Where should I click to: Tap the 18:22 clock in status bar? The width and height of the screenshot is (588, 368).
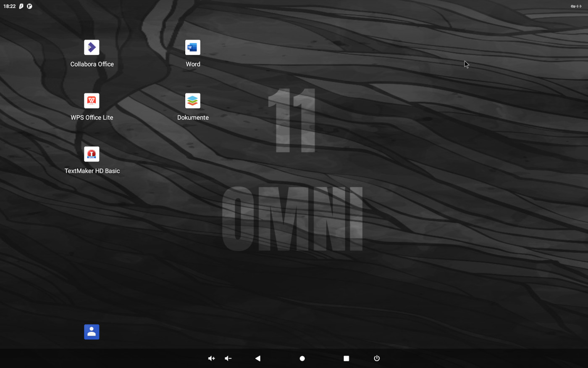(9, 6)
